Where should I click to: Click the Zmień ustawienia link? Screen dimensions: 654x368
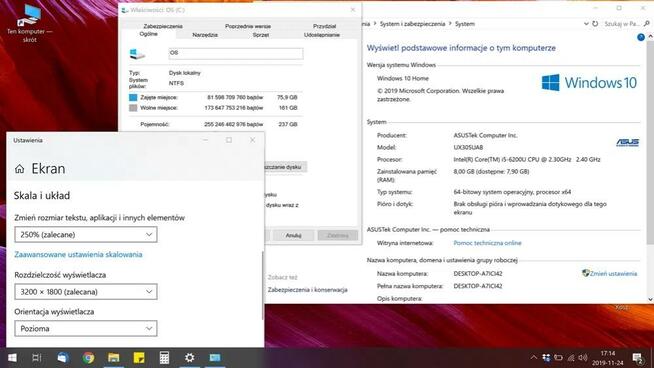[x=613, y=274]
